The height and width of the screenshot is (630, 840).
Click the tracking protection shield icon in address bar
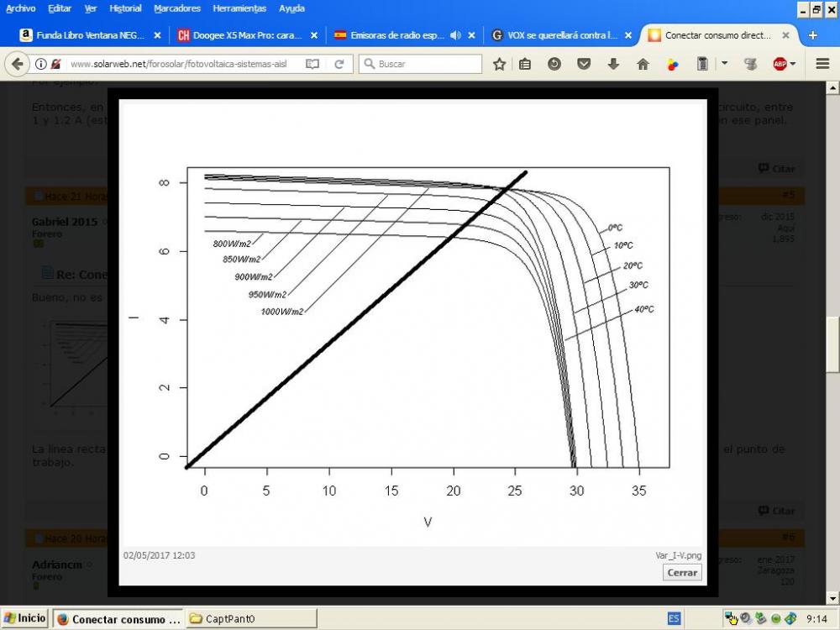pyautogui.click(x=55, y=64)
